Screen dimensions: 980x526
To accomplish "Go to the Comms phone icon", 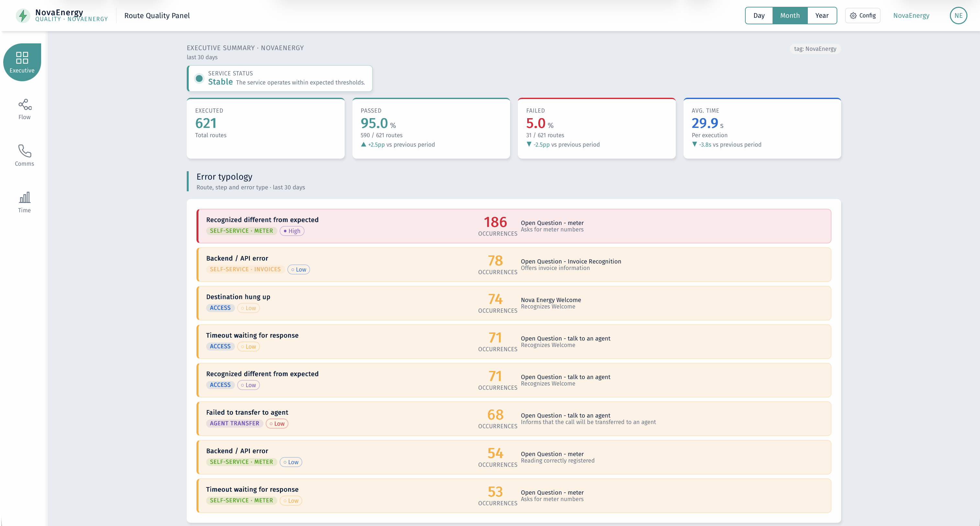I will pos(25,151).
